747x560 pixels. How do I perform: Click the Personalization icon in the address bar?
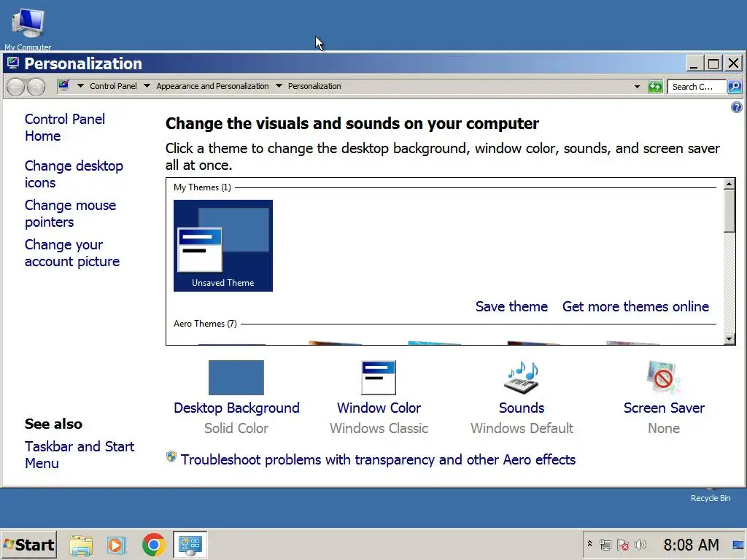[64, 86]
